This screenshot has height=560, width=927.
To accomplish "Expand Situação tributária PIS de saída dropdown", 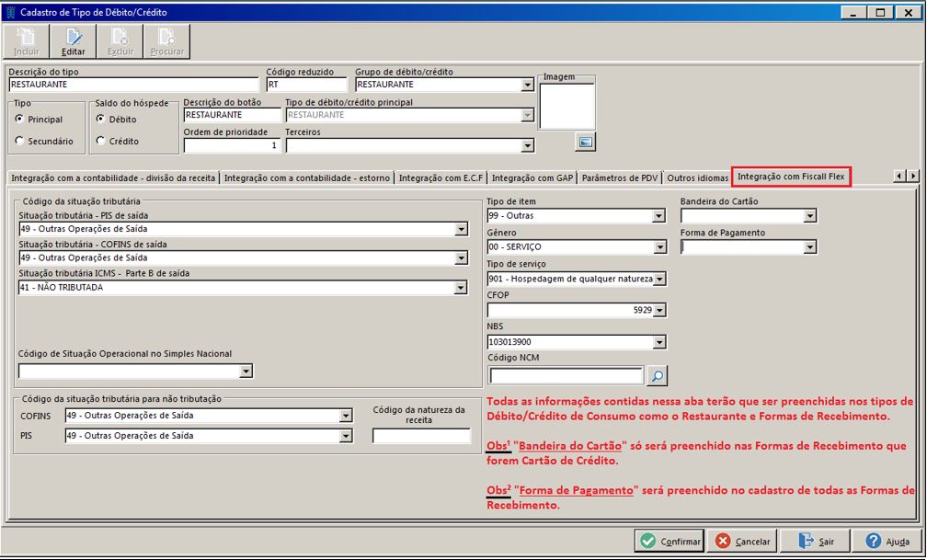I will (461, 230).
